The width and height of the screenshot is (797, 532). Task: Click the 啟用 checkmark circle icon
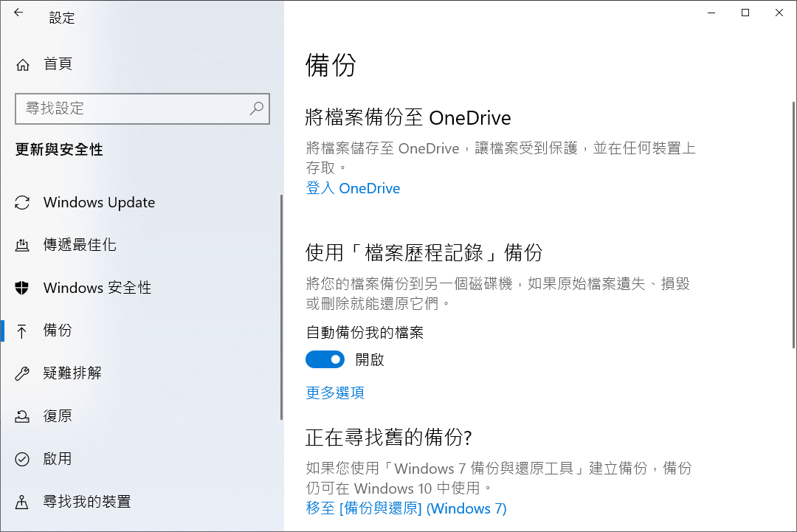point(23,459)
